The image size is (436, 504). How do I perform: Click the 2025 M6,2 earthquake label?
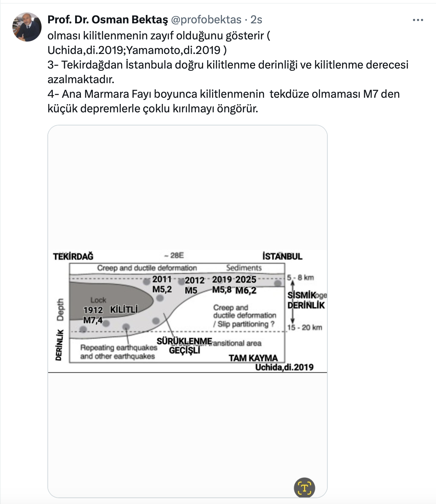pos(246,285)
